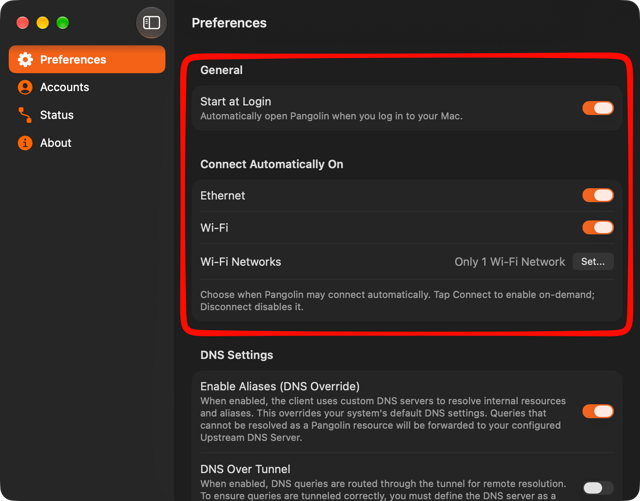
Task: Toggle the sidebar visibility button
Action: pos(151,22)
